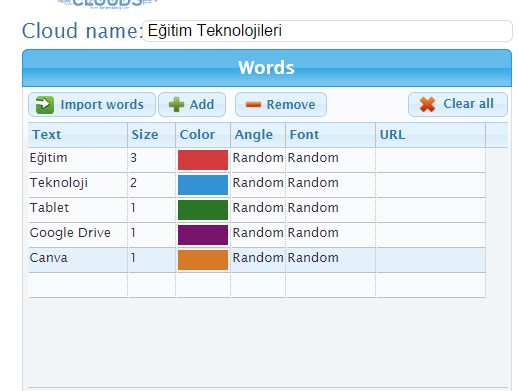The height and width of the screenshot is (391, 519).
Task: Pick the green color swatch for Tablet
Action: (x=203, y=210)
